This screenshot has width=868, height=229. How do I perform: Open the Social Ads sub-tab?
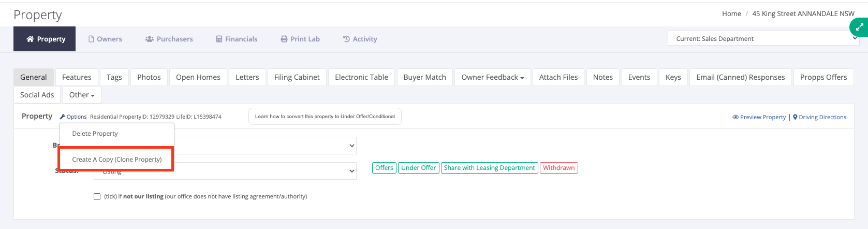click(37, 95)
